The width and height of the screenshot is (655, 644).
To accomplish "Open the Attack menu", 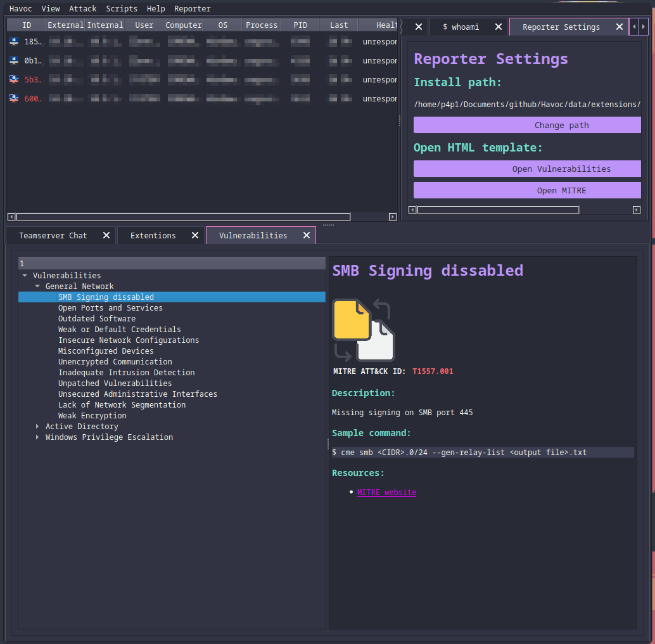I will point(82,8).
